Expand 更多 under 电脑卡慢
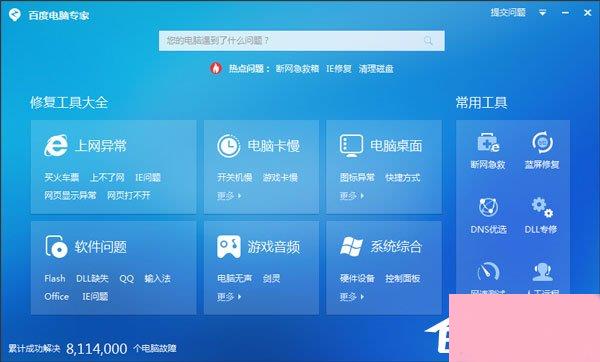The height and width of the screenshot is (362, 600). pyautogui.click(x=229, y=196)
